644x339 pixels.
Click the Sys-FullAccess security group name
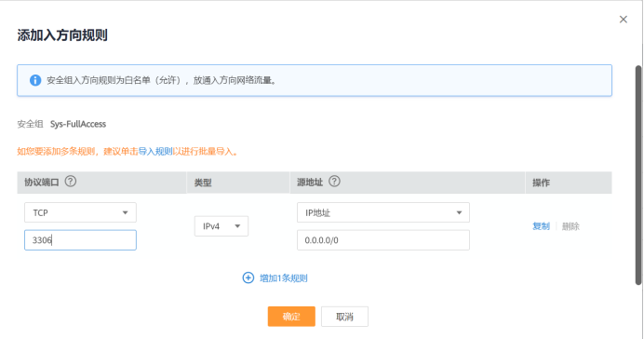pyautogui.click(x=78, y=124)
